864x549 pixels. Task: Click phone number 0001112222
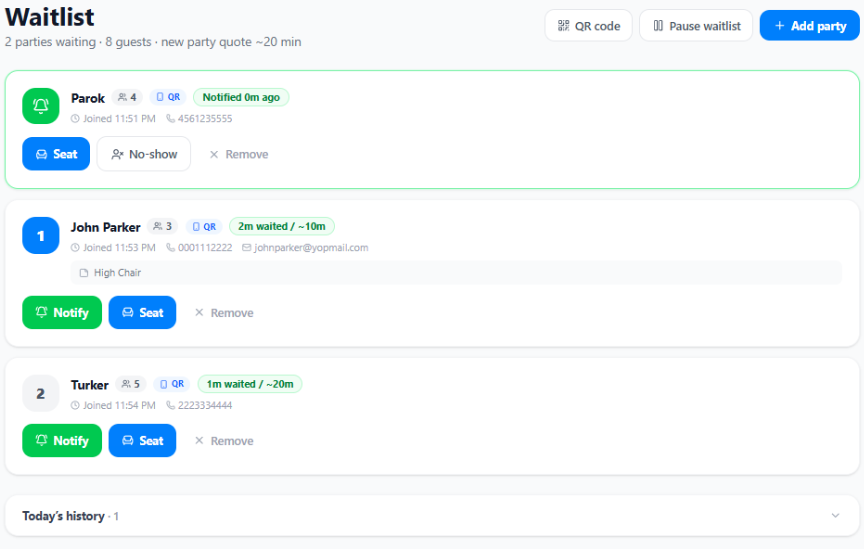204,247
